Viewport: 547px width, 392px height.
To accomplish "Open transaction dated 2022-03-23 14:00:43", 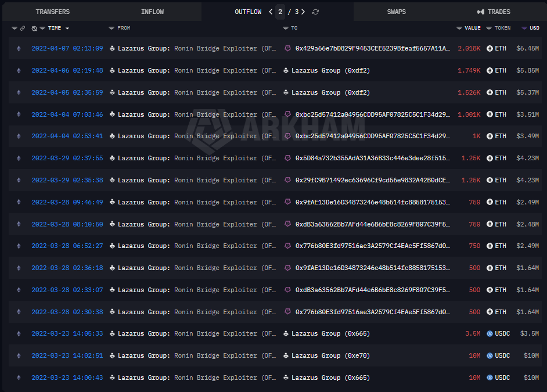I will 67,377.
